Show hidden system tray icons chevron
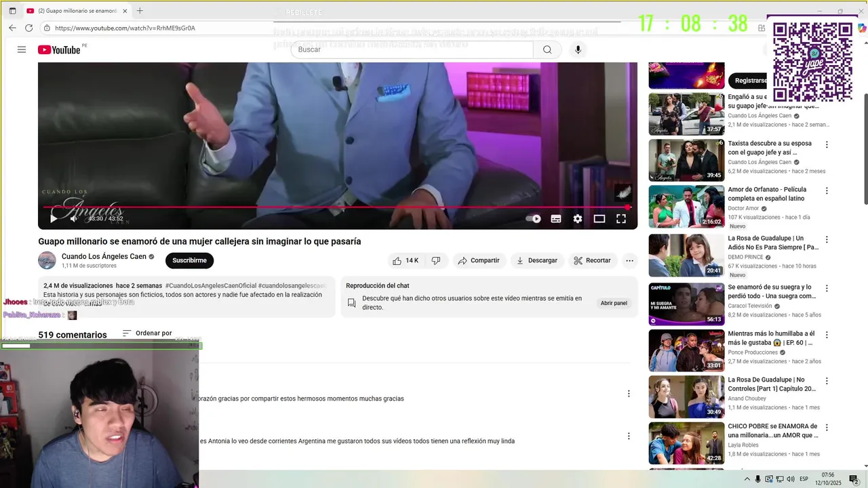Viewport: 868px width, 488px height. (x=747, y=479)
